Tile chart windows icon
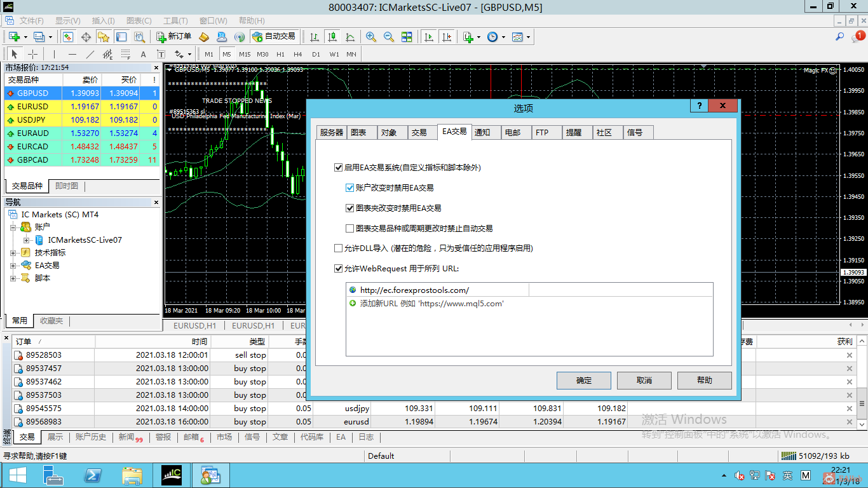 tap(407, 37)
